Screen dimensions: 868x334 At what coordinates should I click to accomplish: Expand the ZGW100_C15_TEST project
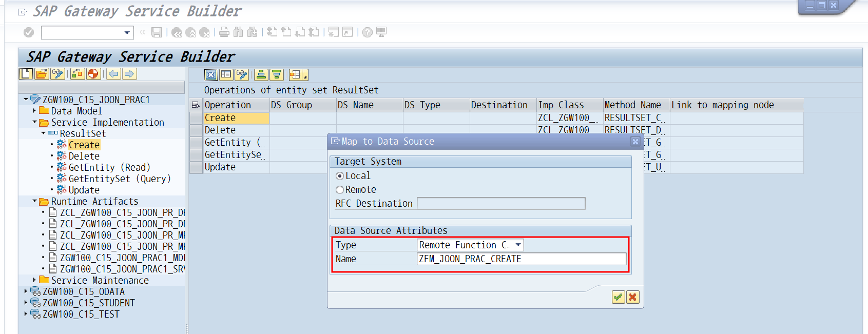26,313
